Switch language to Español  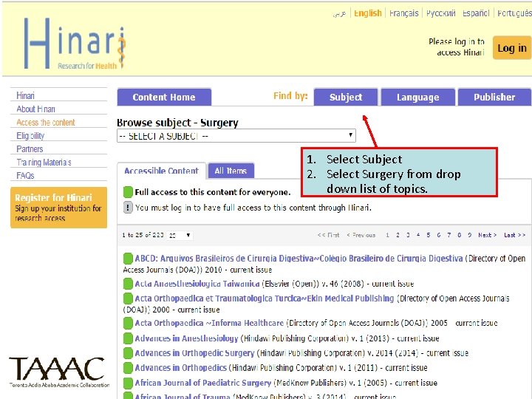476,13
